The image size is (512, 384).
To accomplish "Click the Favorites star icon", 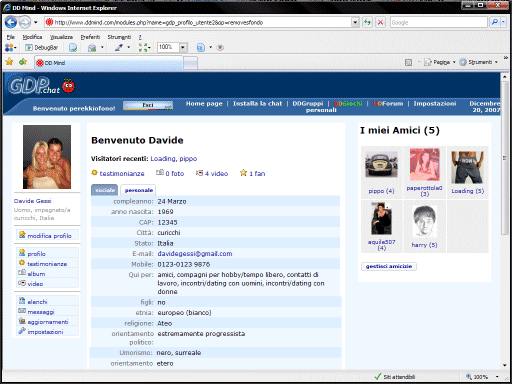I will coord(9,62).
